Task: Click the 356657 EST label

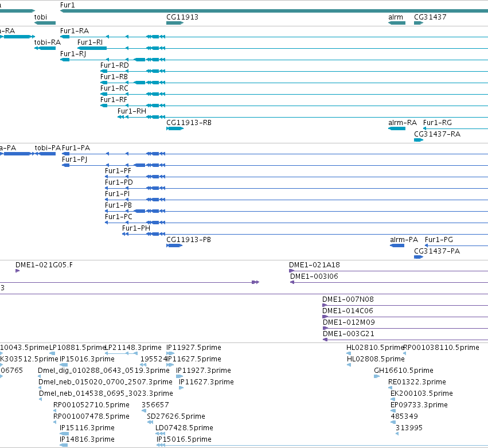Action: point(155,406)
